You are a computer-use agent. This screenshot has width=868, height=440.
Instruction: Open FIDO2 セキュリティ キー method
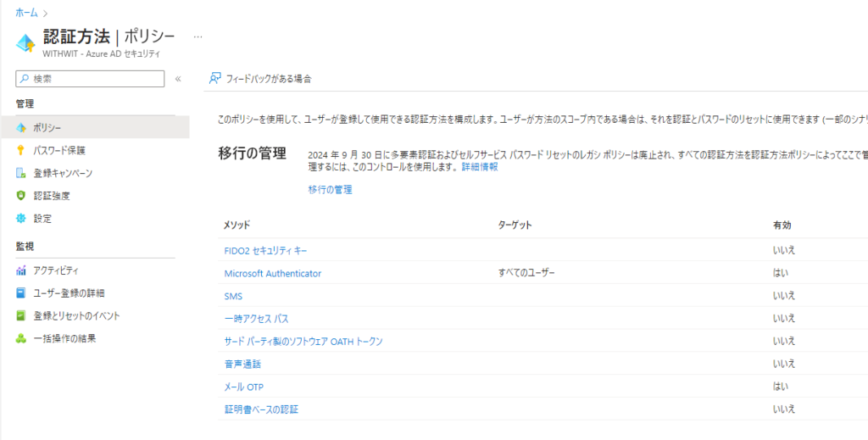click(265, 250)
